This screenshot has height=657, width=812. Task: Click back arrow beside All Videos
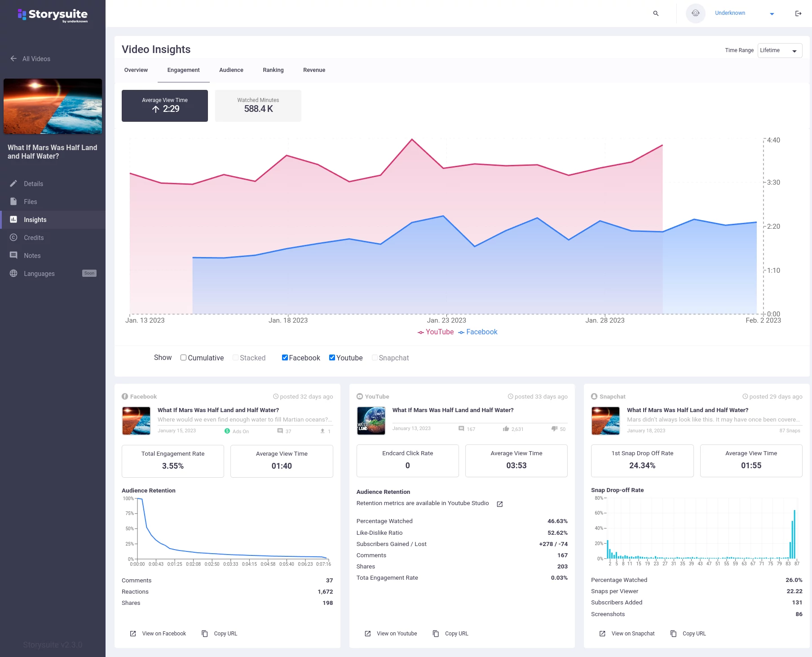[13, 58]
